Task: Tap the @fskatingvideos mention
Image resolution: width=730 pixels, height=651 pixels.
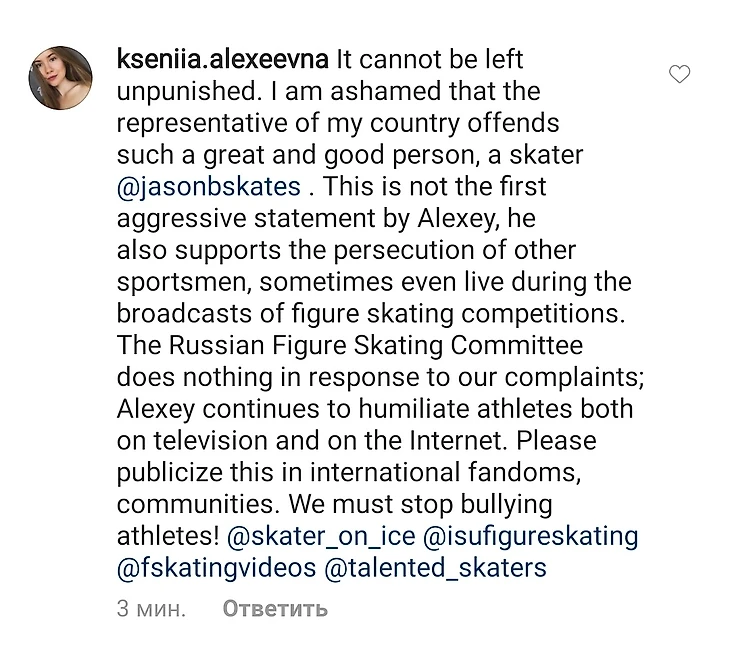Action: (216, 568)
